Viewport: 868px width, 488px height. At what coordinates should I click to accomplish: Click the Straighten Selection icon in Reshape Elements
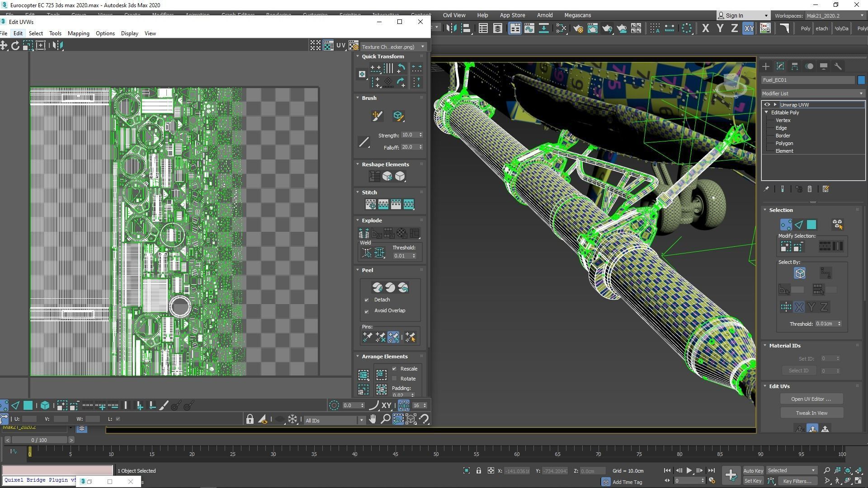pyautogui.click(x=374, y=176)
